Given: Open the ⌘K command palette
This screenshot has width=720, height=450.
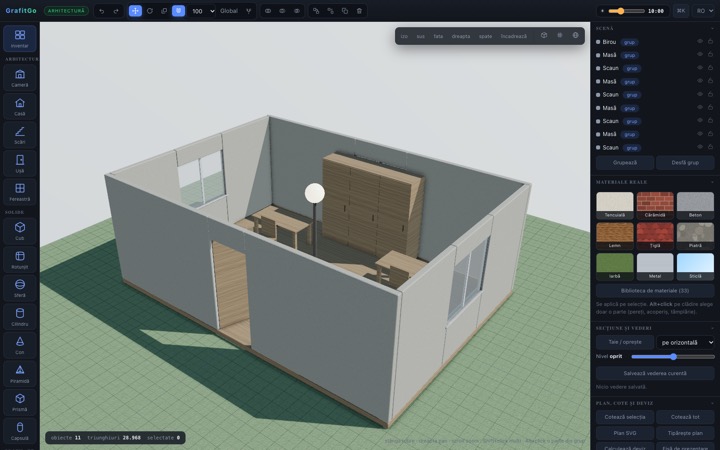Looking at the screenshot, I should [x=681, y=11].
